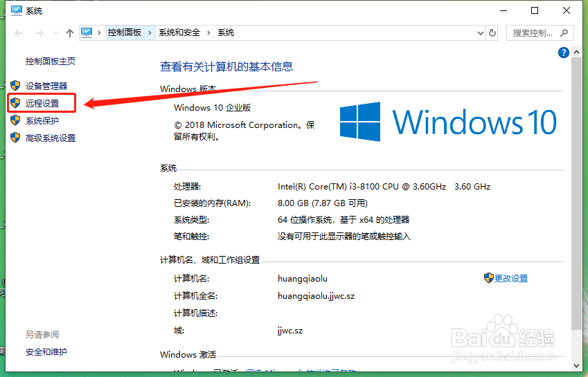Screen dimensions: 588x377
Task: Click the domain value jjwc.sz
Action: (290, 331)
